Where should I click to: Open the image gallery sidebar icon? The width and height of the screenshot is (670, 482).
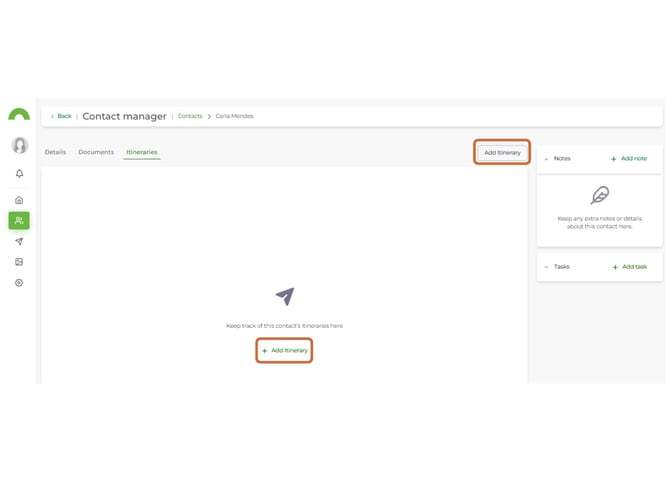19,262
